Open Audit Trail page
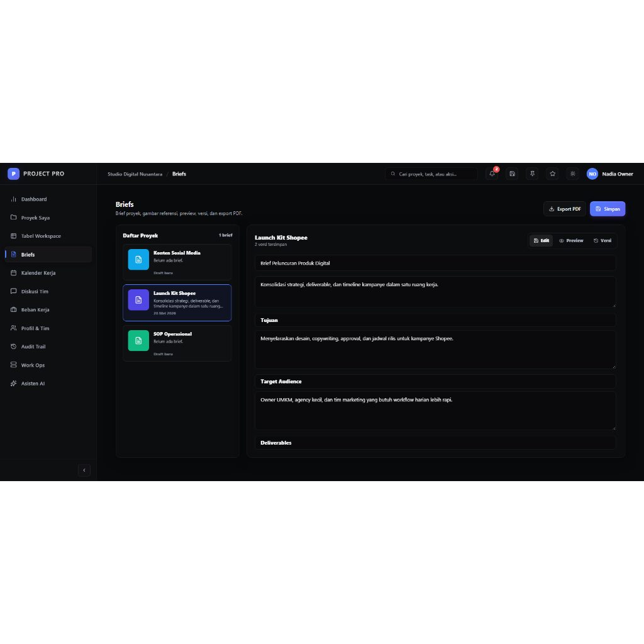The width and height of the screenshot is (644, 644). click(x=48, y=347)
